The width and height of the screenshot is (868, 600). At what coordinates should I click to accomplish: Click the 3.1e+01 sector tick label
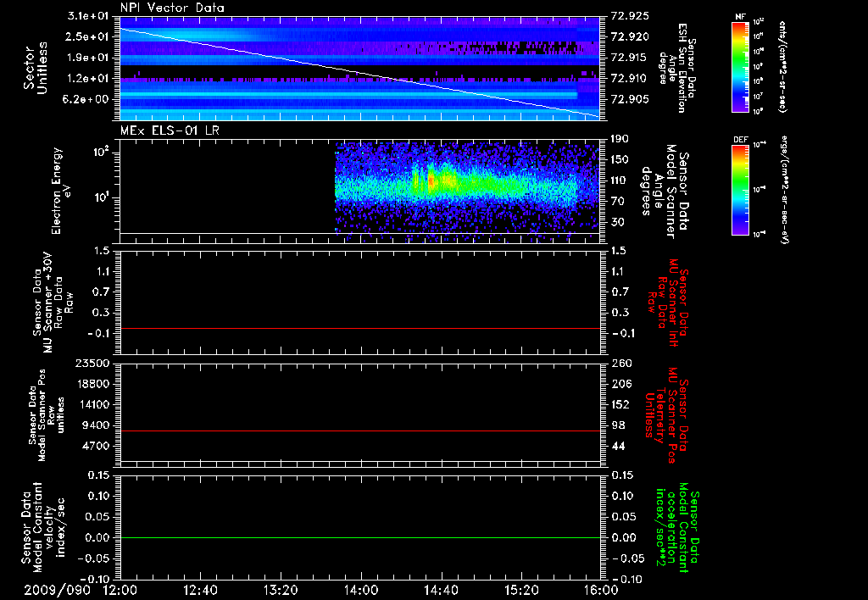click(88, 16)
